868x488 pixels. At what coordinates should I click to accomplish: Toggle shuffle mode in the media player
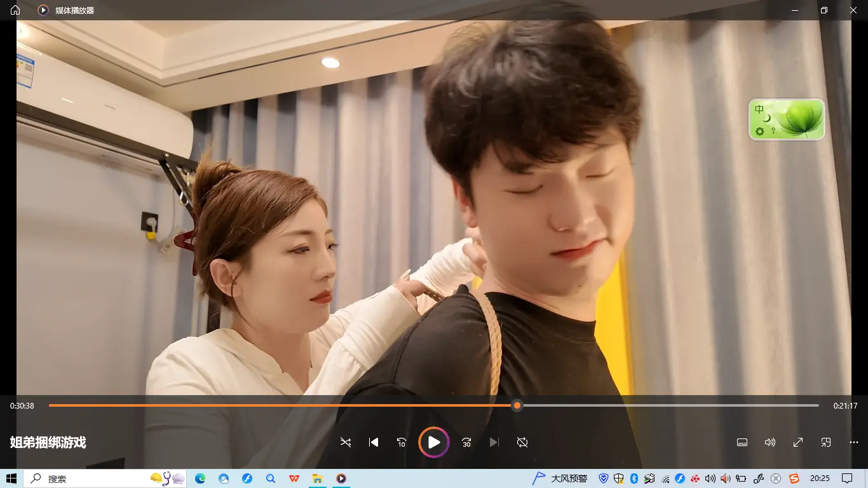[x=346, y=442]
